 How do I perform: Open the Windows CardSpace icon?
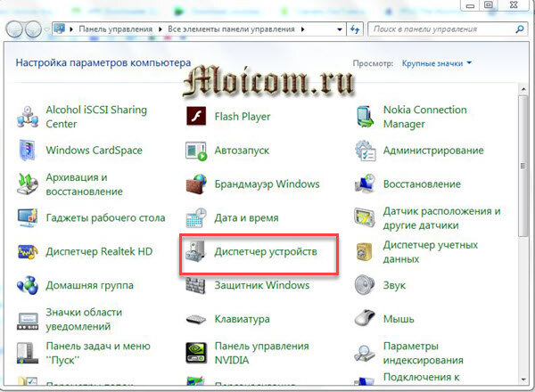pos(28,150)
